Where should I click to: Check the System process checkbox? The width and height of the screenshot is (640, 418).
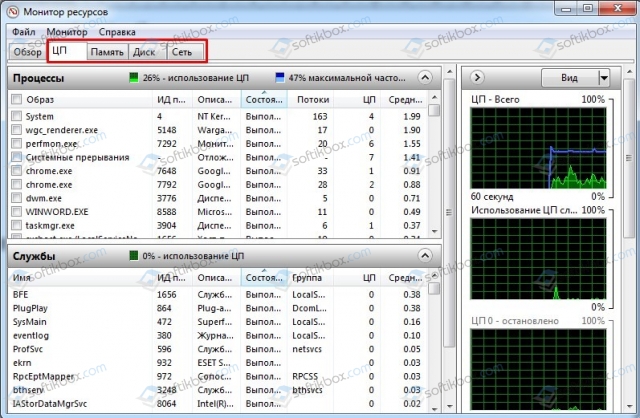click(x=16, y=116)
